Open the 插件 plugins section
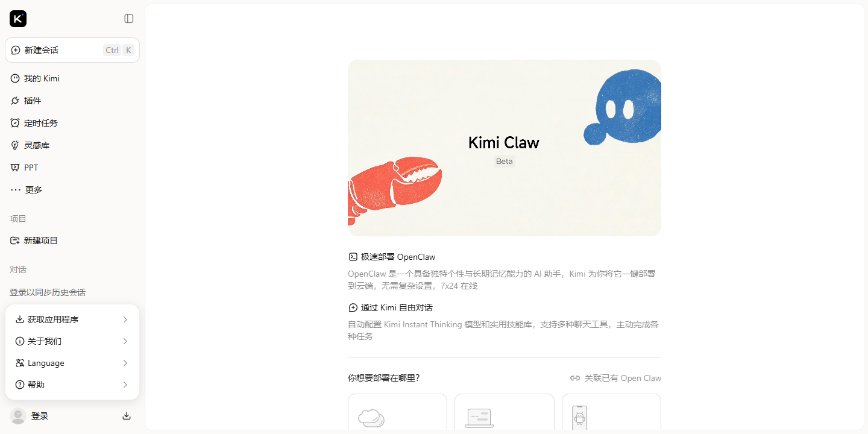The height and width of the screenshot is (434, 868). [x=72, y=101]
